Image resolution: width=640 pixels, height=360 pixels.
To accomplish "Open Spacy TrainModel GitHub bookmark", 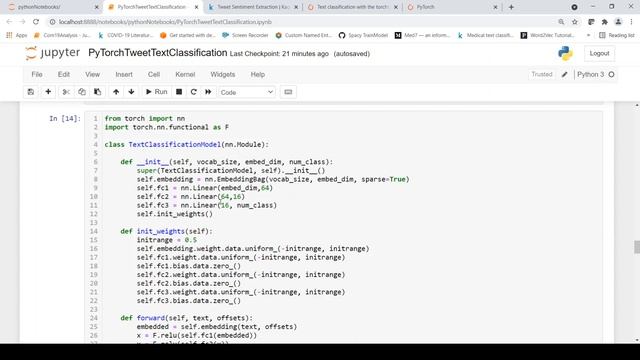I will coord(363,36).
